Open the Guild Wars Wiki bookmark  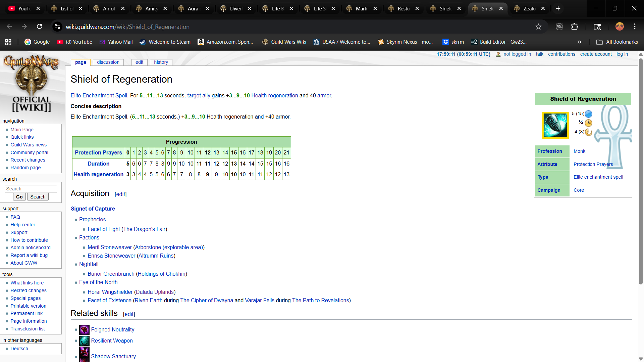(x=284, y=42)
